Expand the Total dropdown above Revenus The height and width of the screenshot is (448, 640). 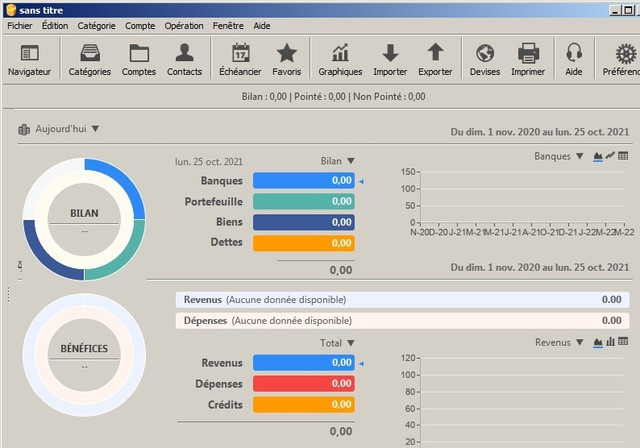coord(351,343)
